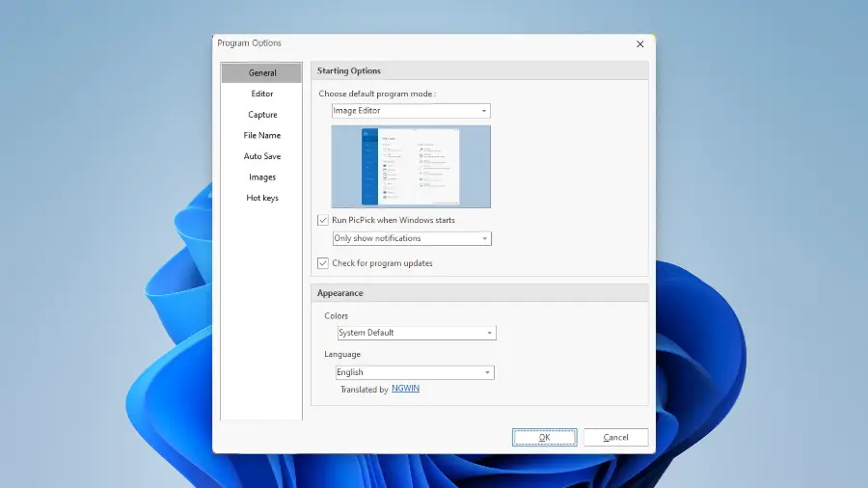Expand the Image Editor program mode dropdown
868x488 pixels.
(410, 111)
